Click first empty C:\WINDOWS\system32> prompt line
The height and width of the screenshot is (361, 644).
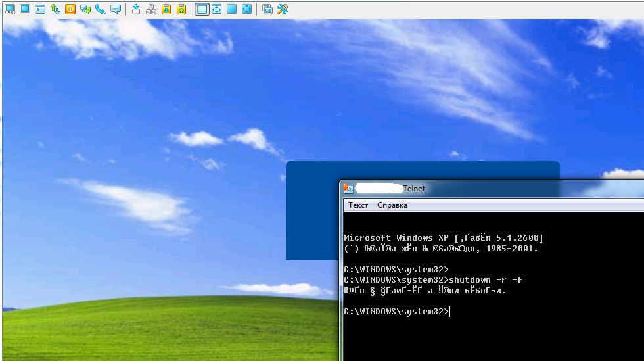pos(396,270)
